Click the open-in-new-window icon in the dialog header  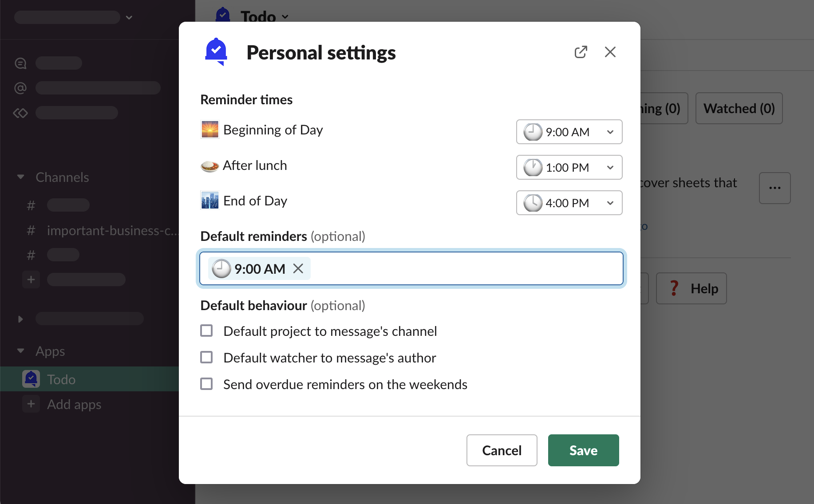581,52
